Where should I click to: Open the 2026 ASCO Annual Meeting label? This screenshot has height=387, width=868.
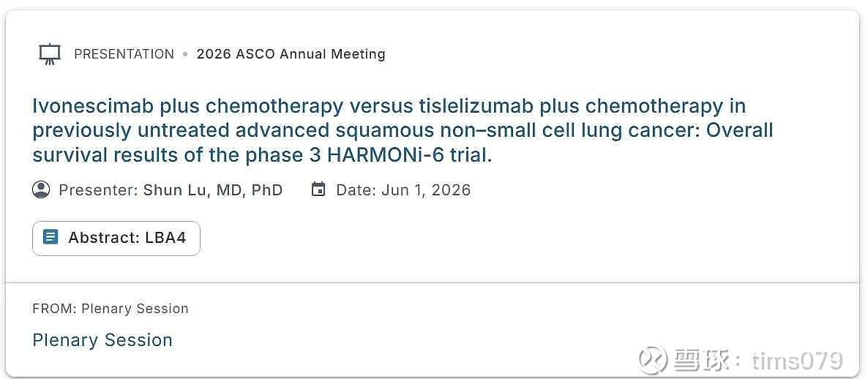point(291,54)
